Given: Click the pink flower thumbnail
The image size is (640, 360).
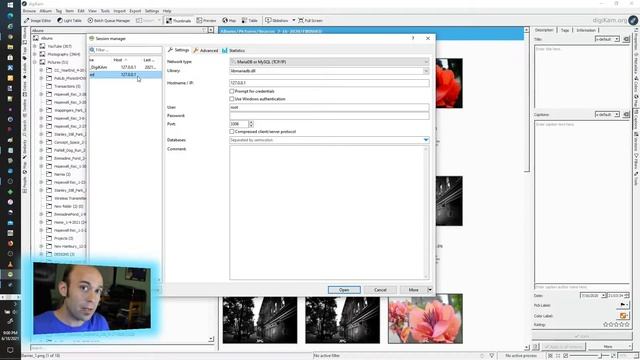Looking at the screenshot, I should 425,318.
